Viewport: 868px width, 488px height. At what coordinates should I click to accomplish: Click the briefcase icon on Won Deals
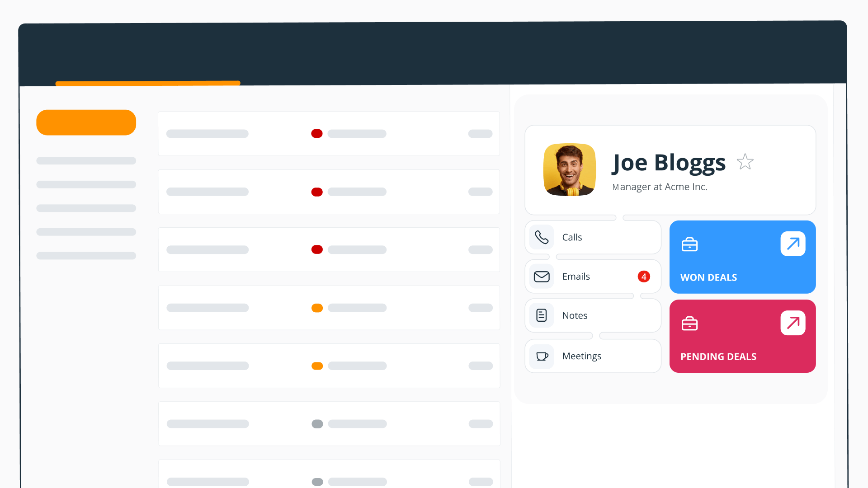tap(689, 244)
